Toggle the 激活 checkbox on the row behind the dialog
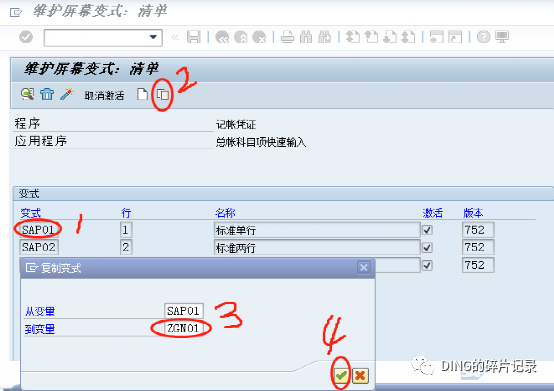Viewport: 554px width, 391px height. pyautogui.click(x=427, y=265)
